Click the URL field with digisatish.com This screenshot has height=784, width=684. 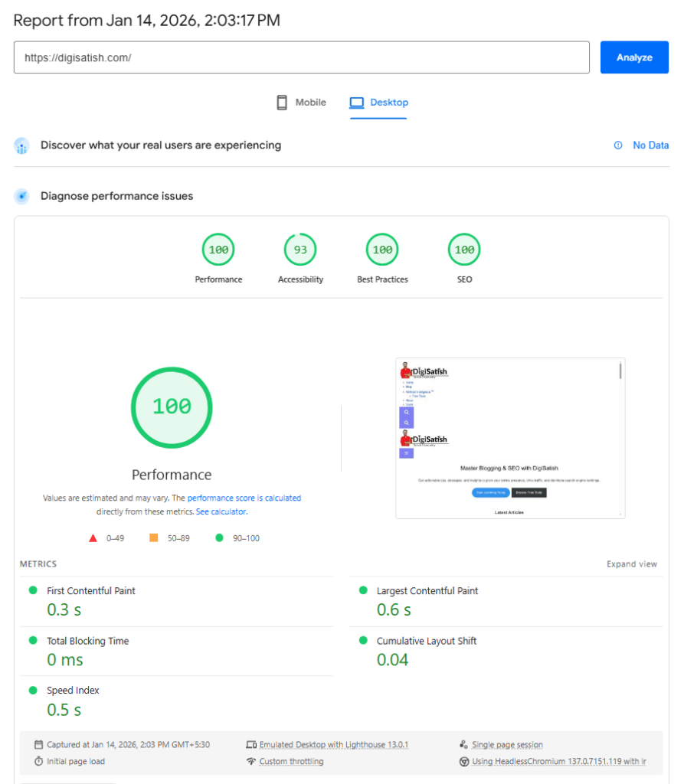[x=301, y=57]
